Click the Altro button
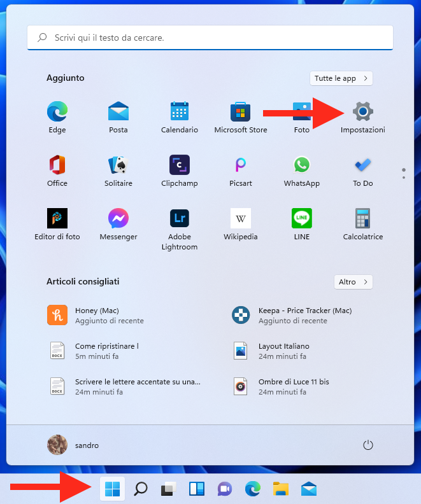Image resolution: width=421 pixels, height=504 pixels. point(353,282)
